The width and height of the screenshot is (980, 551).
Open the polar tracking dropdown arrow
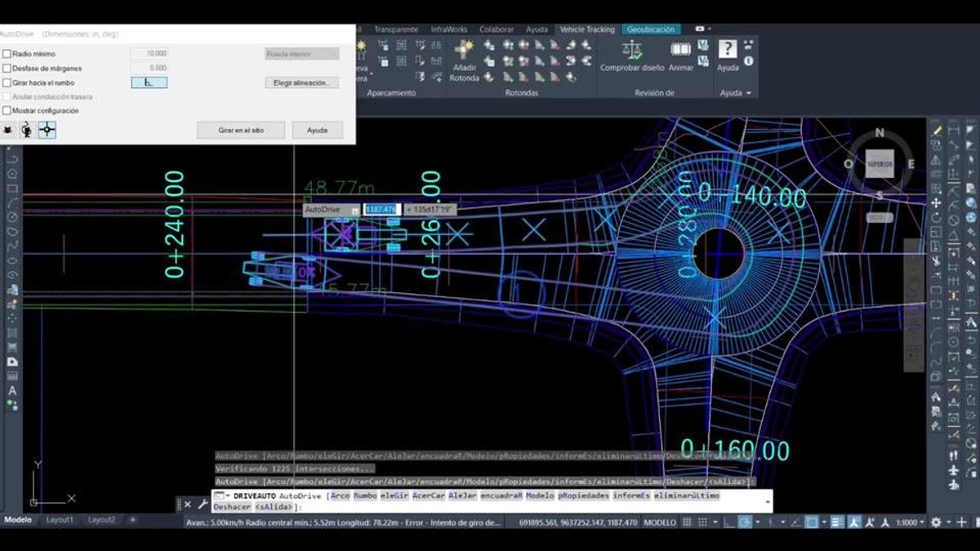756,522
